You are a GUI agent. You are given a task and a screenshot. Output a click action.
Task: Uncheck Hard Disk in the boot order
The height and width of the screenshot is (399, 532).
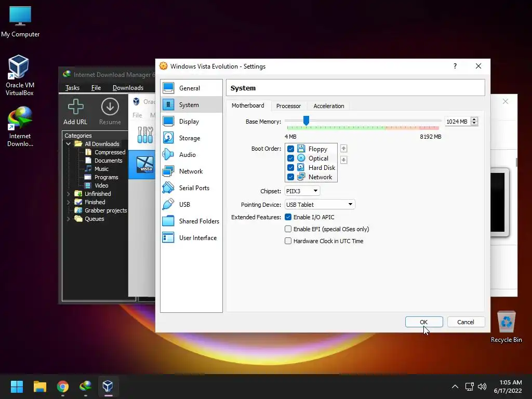pos(290,168)
